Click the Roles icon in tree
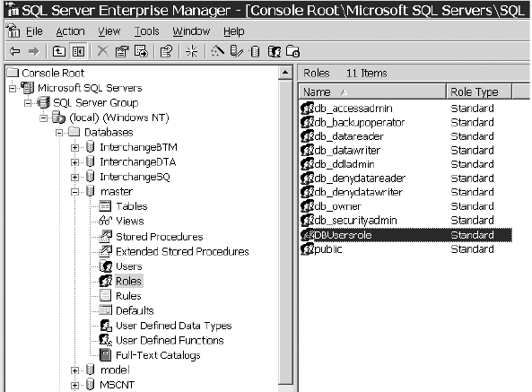The width and height of the screenshot is (532, 392). coord(106,281)
